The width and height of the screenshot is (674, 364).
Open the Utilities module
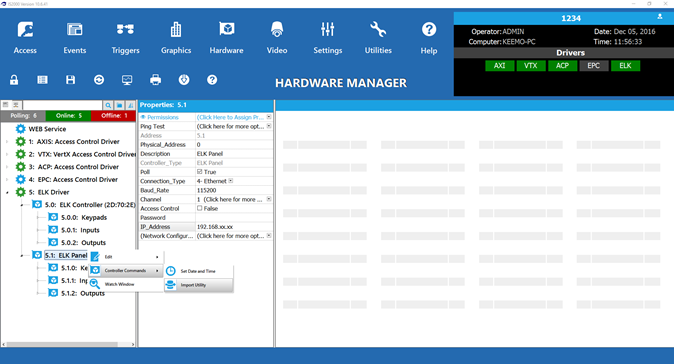(378, 38)
